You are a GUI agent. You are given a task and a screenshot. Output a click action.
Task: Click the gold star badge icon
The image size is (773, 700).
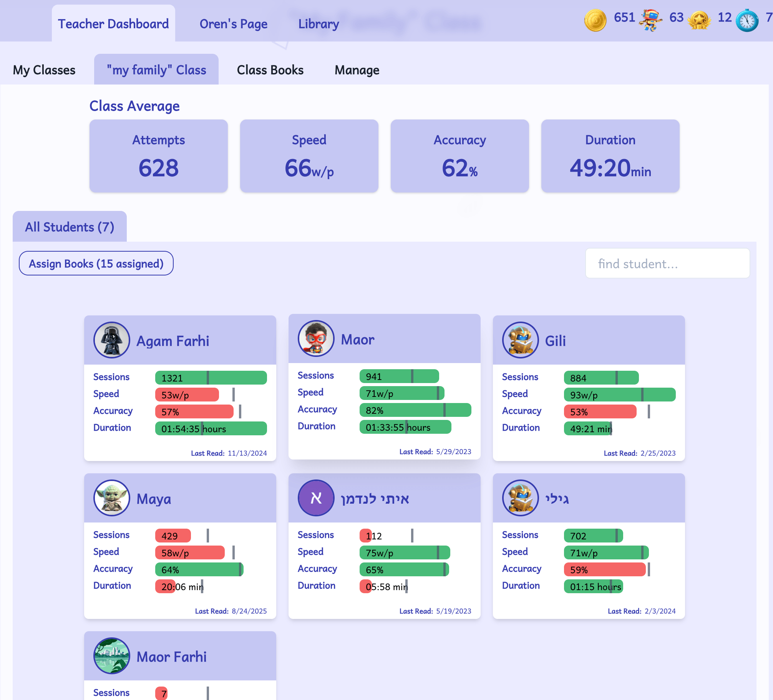(699, 20)
